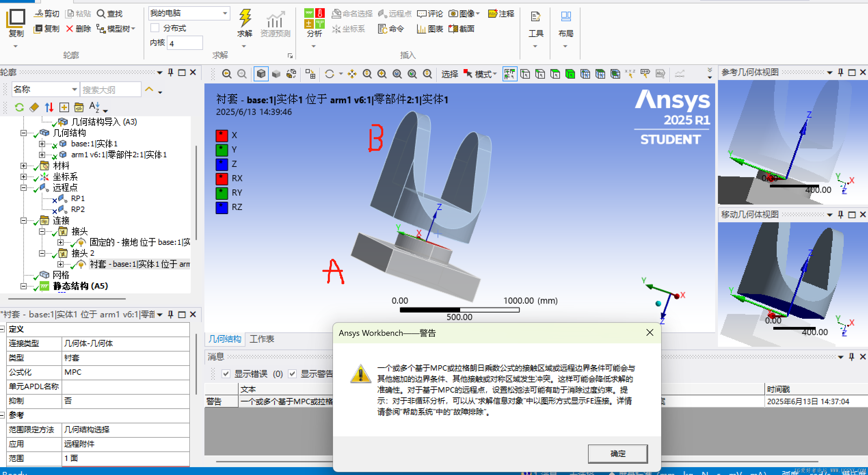Click the 删除 red X icon
868x475 pixels.
click(69, 29)
